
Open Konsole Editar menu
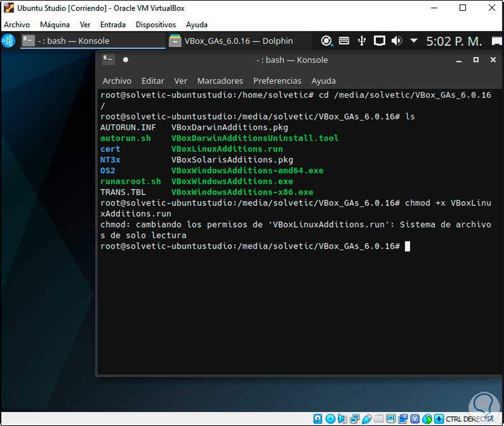[x=153, y=81]
